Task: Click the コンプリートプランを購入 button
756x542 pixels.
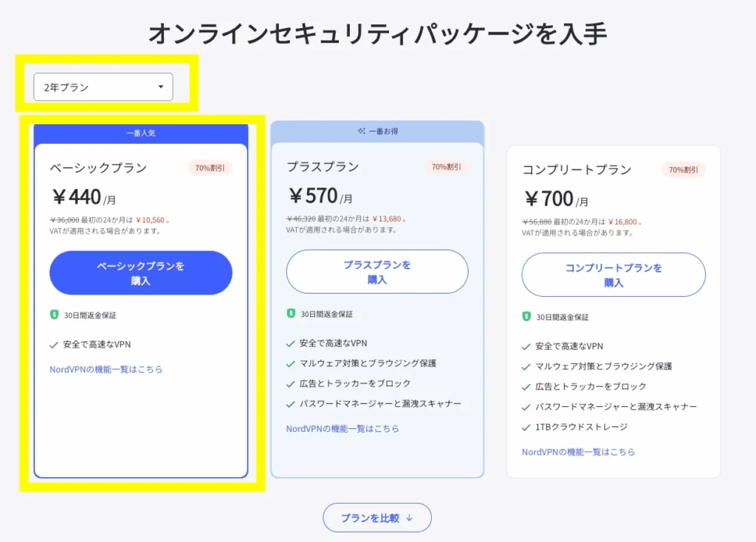Action: coord(614,275)
